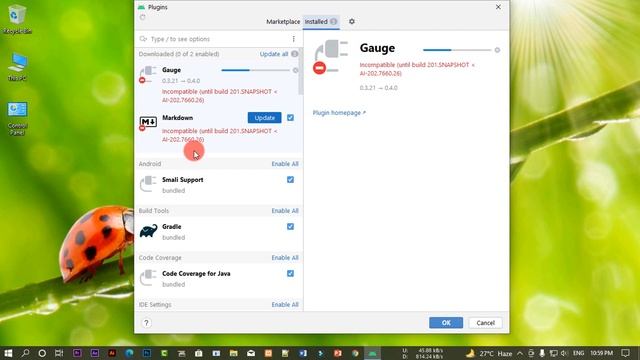Click the Cancel button

pyautogui.click(x=485, y=322)
